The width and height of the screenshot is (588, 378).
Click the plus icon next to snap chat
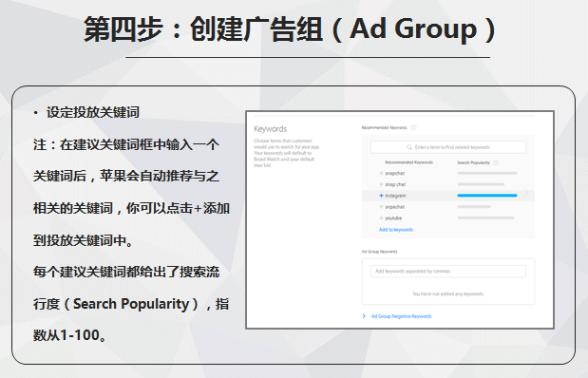381,184
